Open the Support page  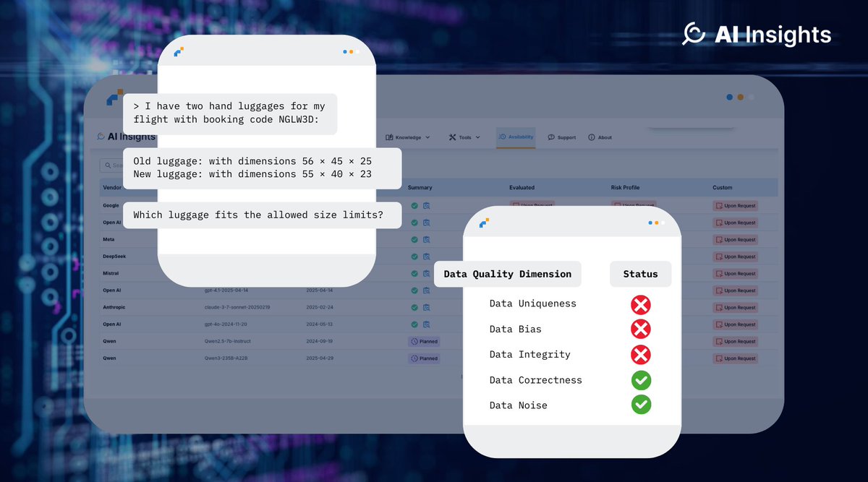point(562,137)
